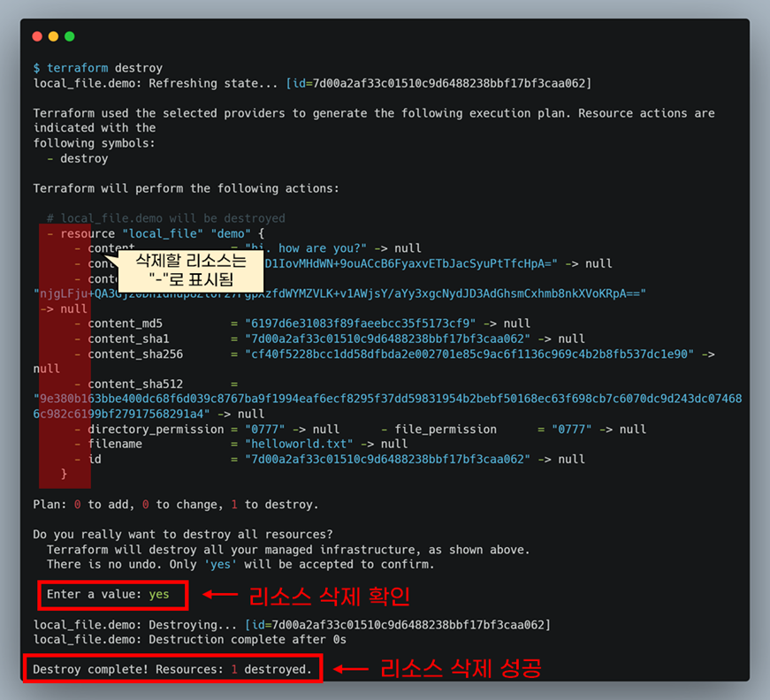Click the directory_permission attribute name
770x700 pixels.
(x=156, y=429)
